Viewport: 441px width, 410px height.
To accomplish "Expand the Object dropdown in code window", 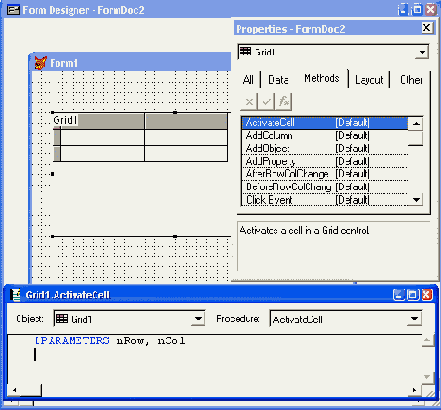I will [198, 319].
